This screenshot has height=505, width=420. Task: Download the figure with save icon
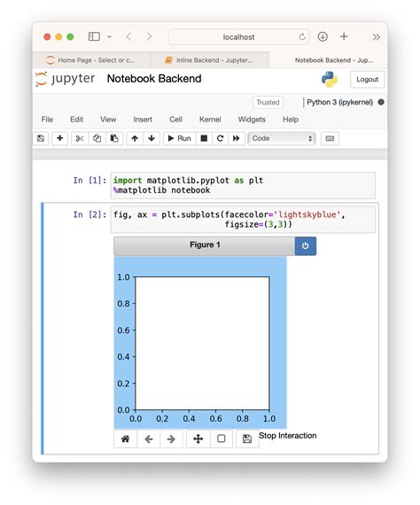click(247, 439)
